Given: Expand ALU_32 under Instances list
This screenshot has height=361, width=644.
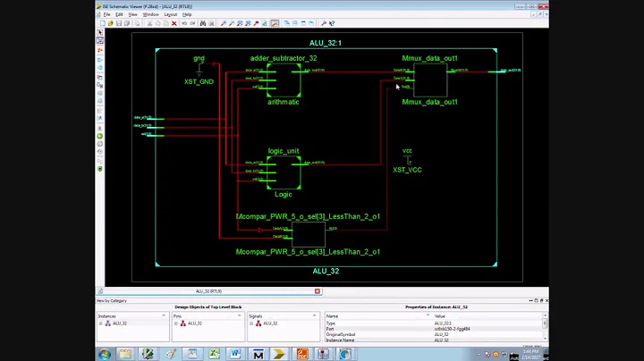Looking at the screenshot, I should (x=100, y=323).
